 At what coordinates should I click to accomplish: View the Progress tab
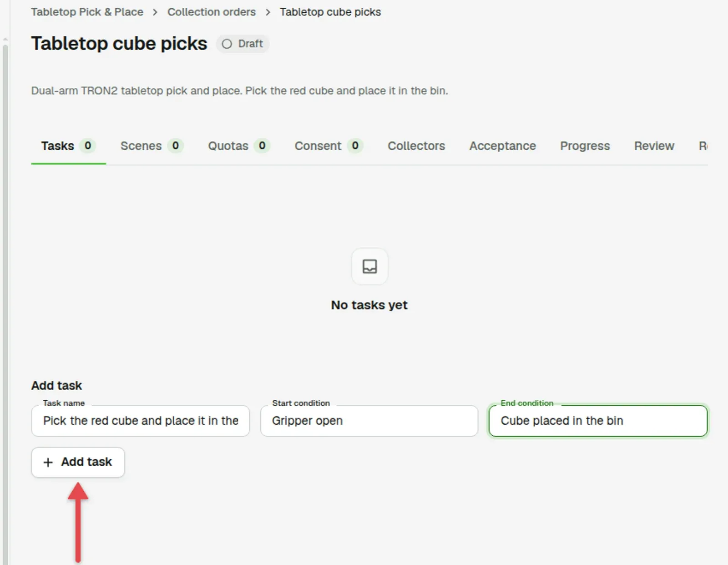[585, 146]
